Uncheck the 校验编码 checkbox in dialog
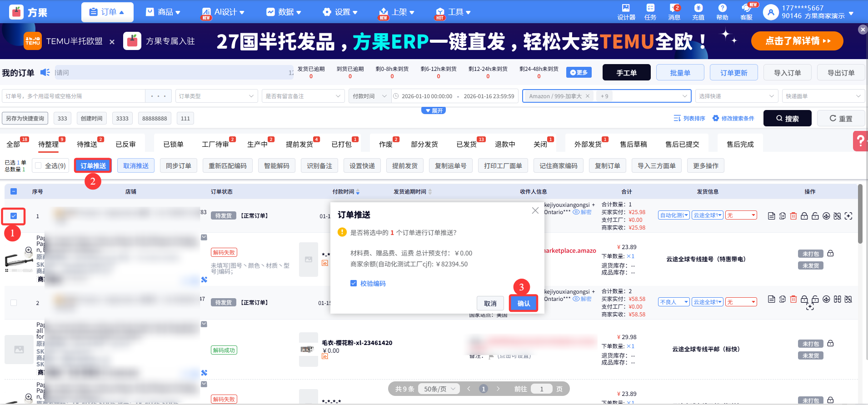The width and height of the screenshot is (868, 405). (x=354, y=283)
